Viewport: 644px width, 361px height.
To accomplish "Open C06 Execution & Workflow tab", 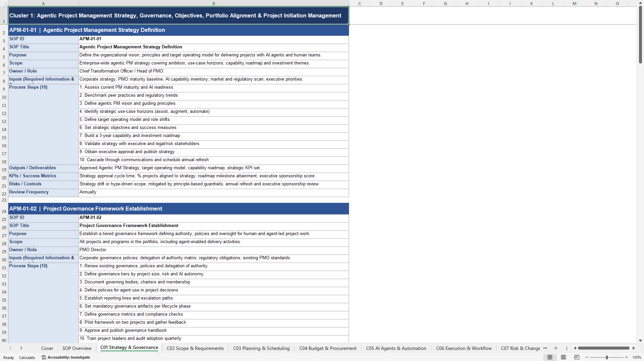I will [x=464, y=348].
